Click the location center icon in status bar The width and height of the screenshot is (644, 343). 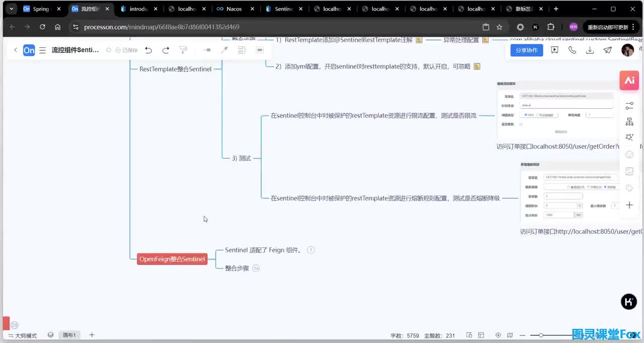pyautogui.click(x=498, y=335)
